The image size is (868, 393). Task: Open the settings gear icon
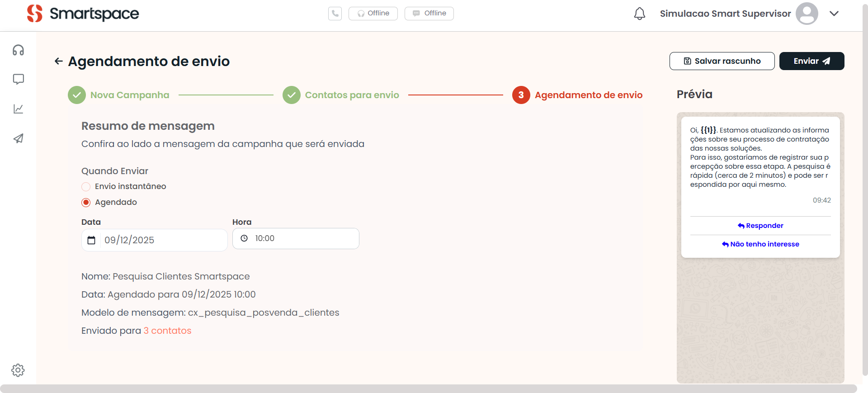(18, 370)
